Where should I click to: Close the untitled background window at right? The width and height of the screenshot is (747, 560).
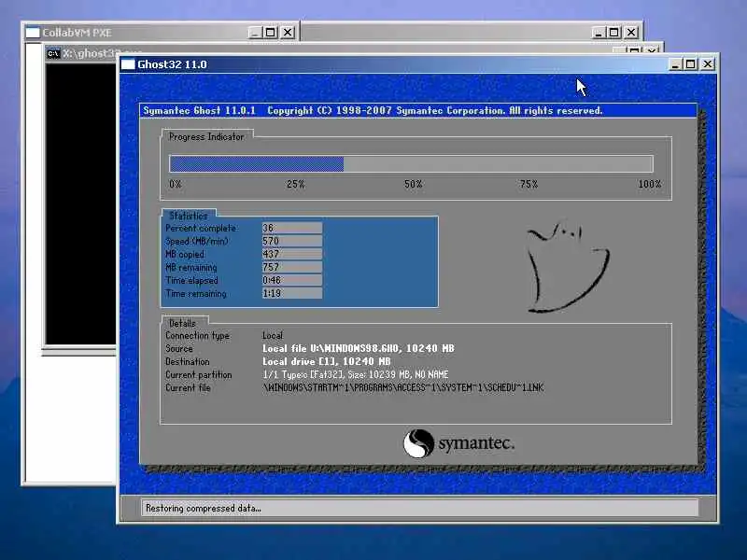tap(631, 33)
